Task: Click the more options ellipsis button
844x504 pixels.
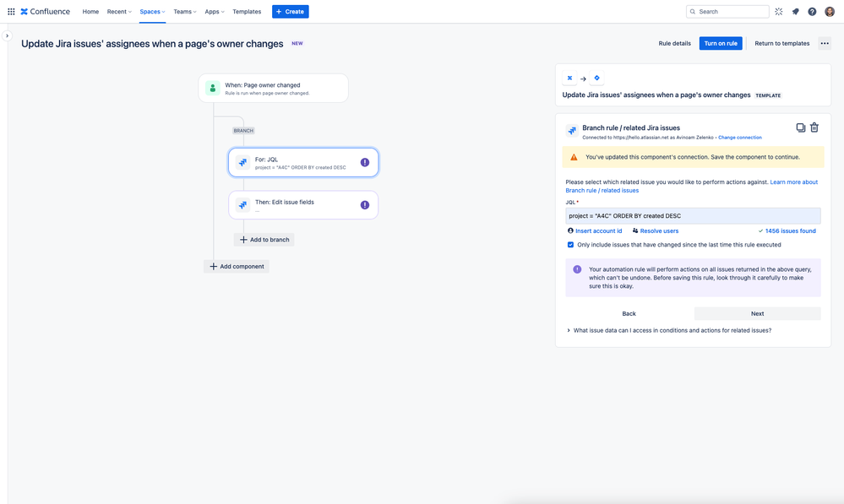Action: [x=825, y=44]
